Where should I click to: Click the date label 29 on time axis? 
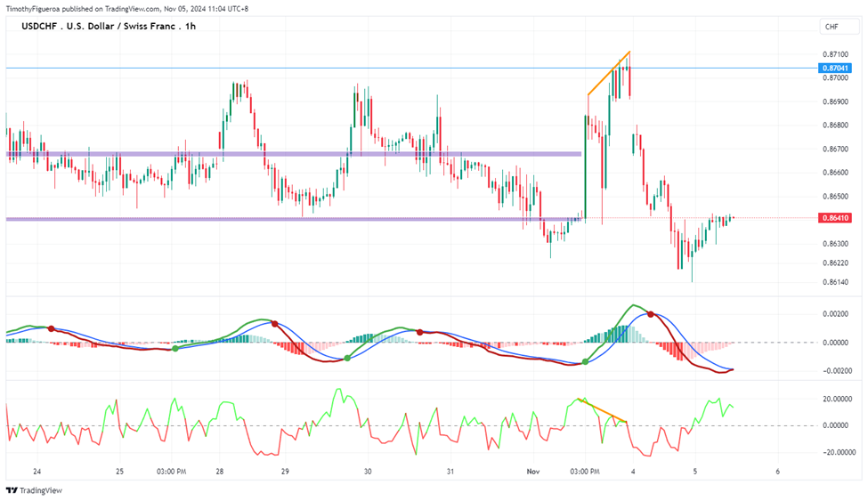pos(285,472)
